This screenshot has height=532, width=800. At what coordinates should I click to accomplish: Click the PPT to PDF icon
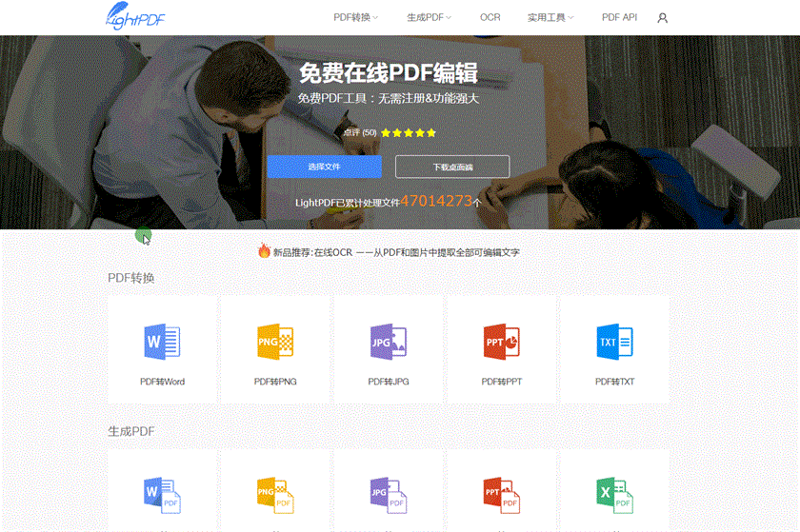(x=501, y=495)
